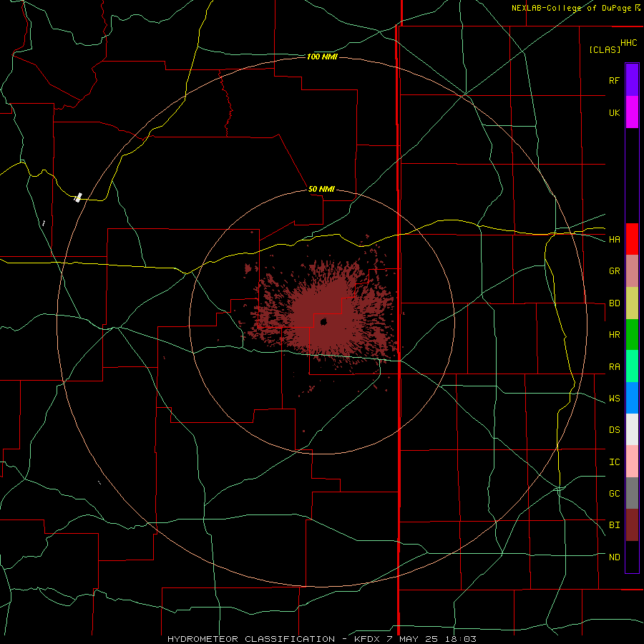Viewport: 644px width, 644px height.
Task: Click the UK legend label
Action: pyautogui.click(x=614, y=112)
